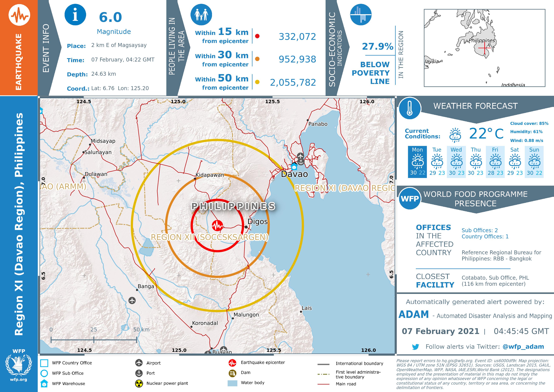The width and height of the screenshot is (554, 392).
Task: Click the socio-economic bar chart icon
Action: point(361,15)
